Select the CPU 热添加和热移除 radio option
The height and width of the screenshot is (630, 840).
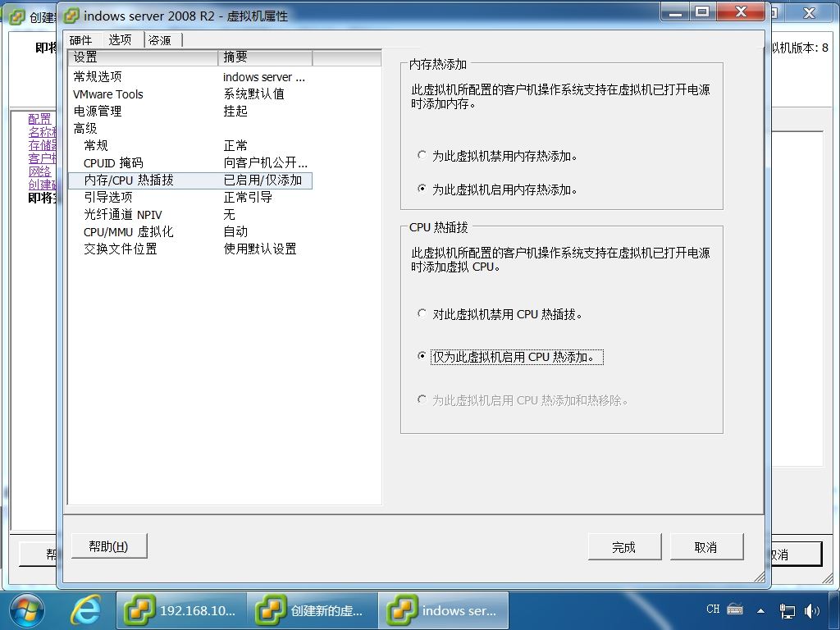[422, 399]
